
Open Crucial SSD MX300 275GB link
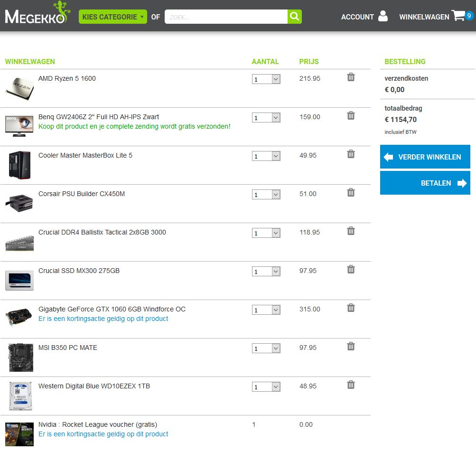(79, 271)
